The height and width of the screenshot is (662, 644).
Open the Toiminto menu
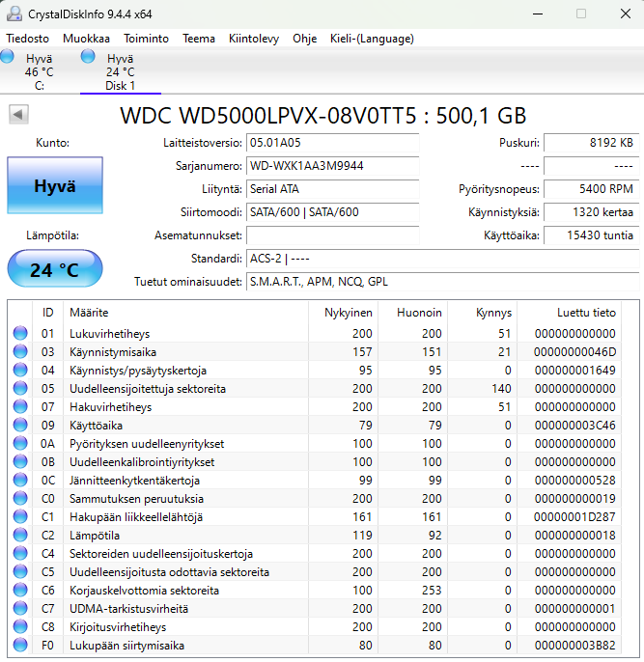(x=146, y=39)
